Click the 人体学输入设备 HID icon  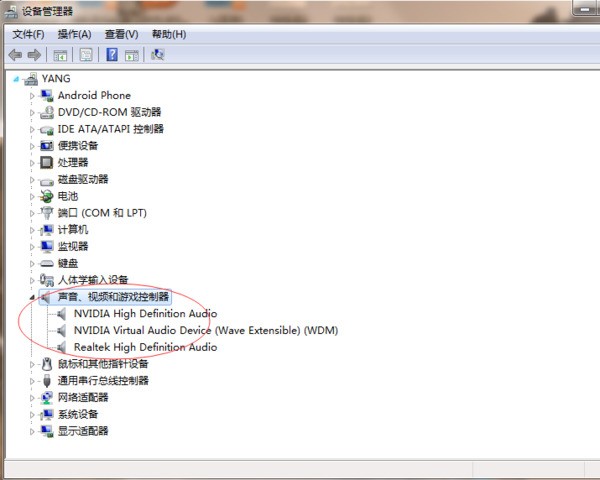(x=47, y=280)
